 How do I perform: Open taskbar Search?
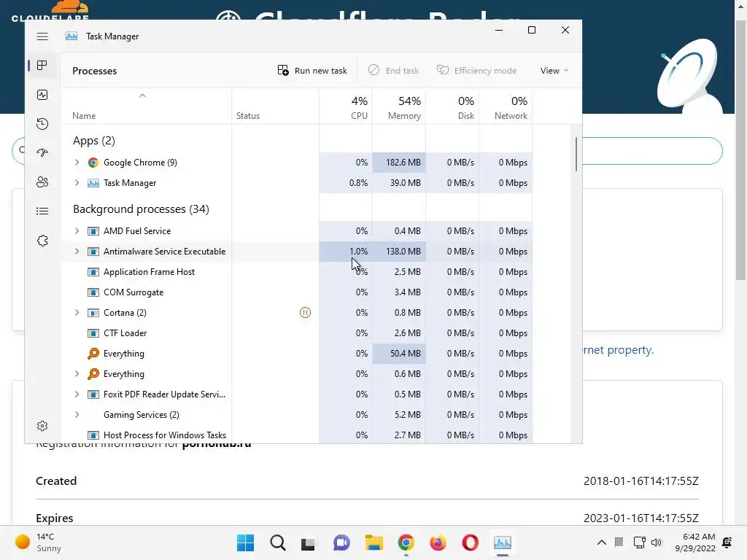pyautogui.click(x=278, y=542)
